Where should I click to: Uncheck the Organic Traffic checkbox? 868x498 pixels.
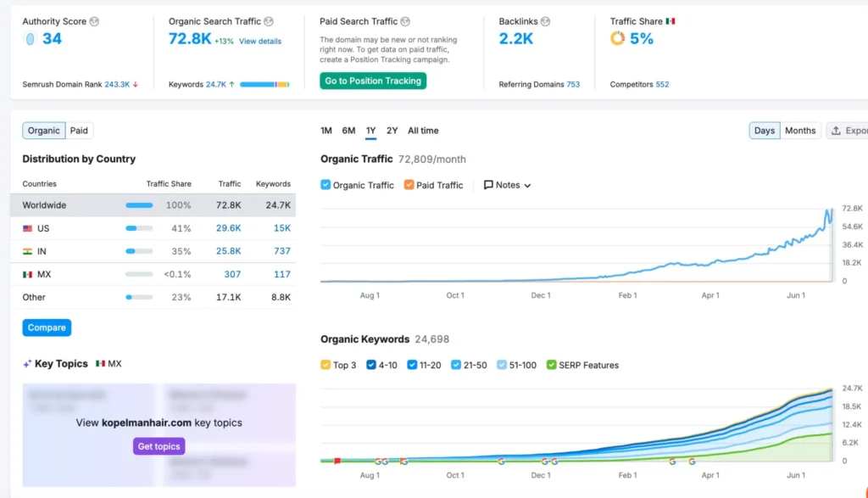[326, 185]
